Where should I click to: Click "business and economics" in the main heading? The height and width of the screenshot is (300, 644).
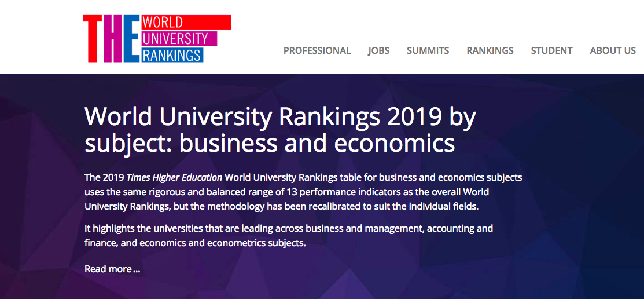[x=317, y=143]
